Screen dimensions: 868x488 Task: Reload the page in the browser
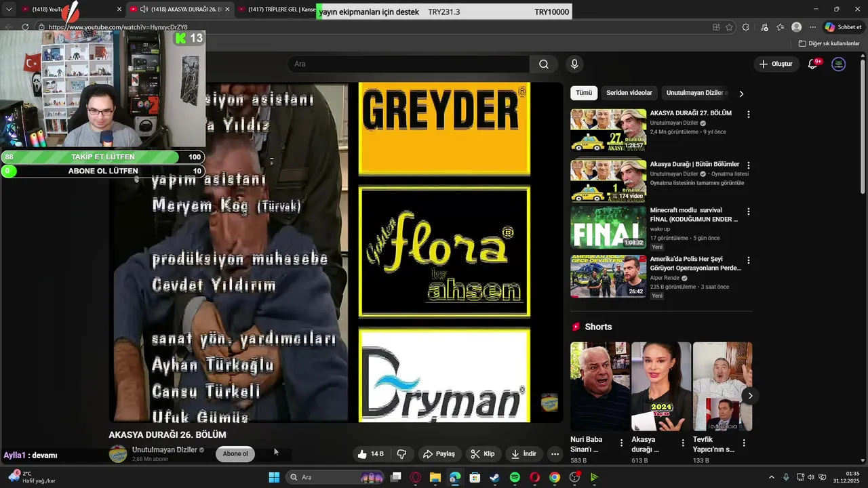coord(25,27)
